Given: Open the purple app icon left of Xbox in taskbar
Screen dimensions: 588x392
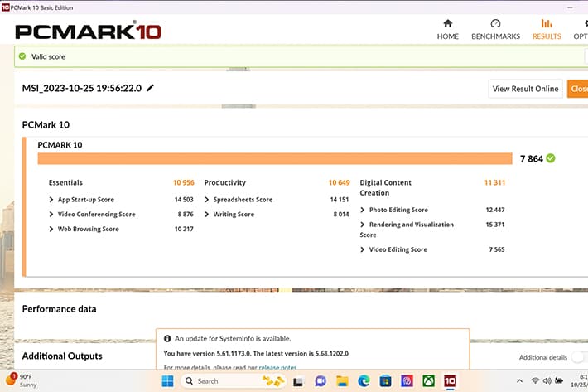Looking at the screenshot, I should coord(407,381).
